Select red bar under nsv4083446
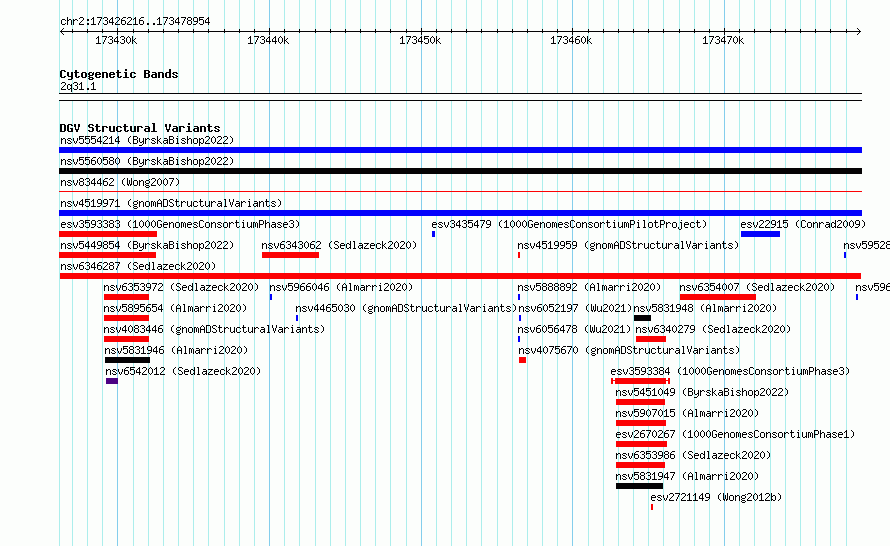This screenshot has height=546, width=890. click(x=126, y=339)
